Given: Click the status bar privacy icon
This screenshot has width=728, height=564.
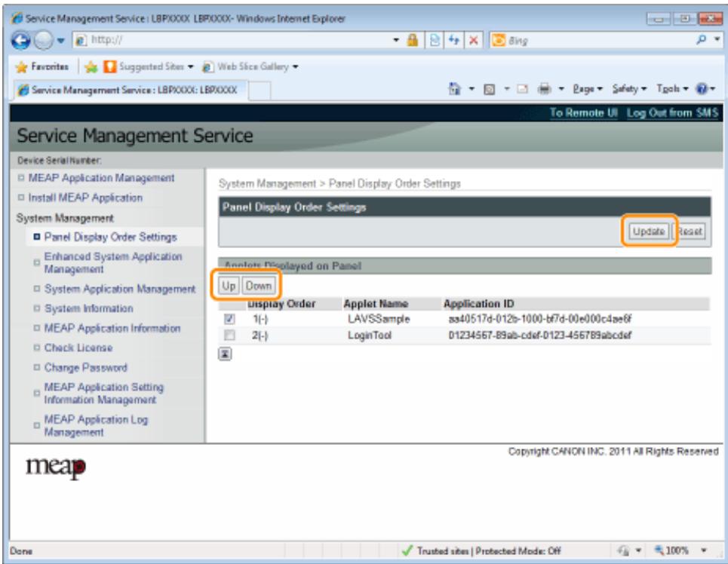Looking at the screenshot, I should point(623,550).
